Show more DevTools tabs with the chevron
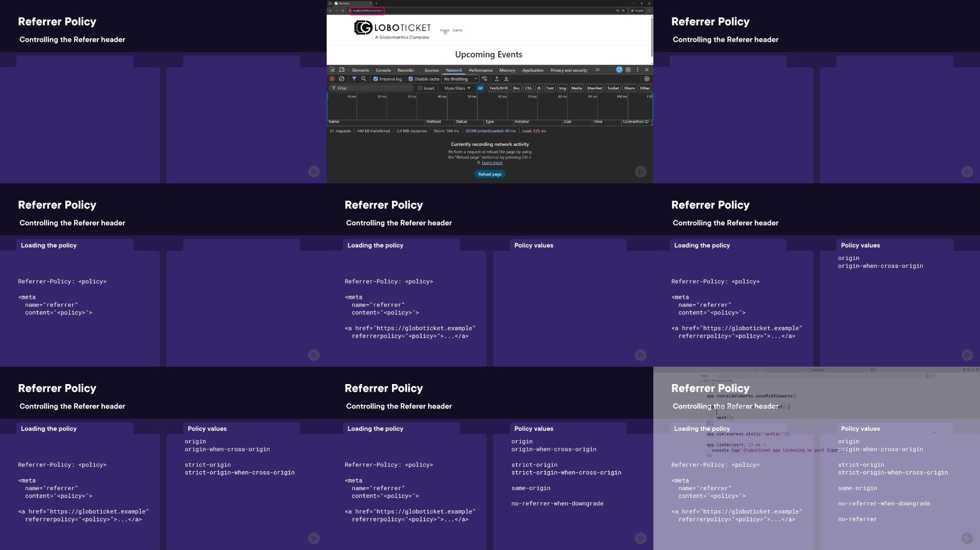 coord(597,70)
